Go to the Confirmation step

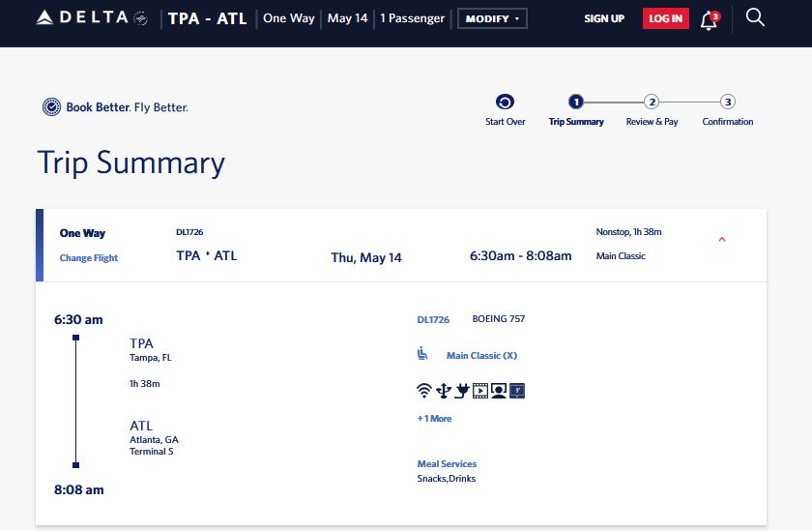[728, 102]
